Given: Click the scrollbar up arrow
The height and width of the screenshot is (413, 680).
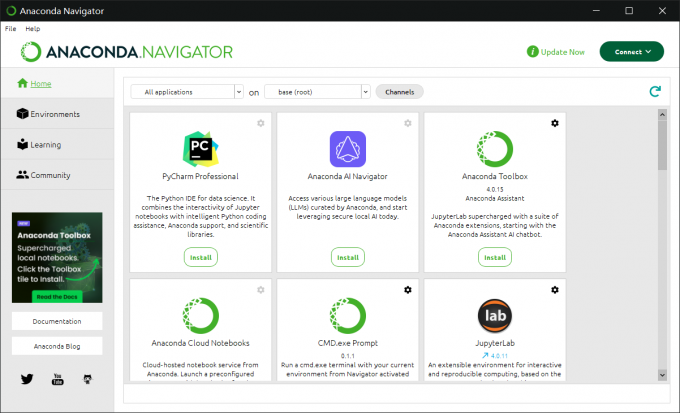Looking at the screenshot, I should point(662,115).
